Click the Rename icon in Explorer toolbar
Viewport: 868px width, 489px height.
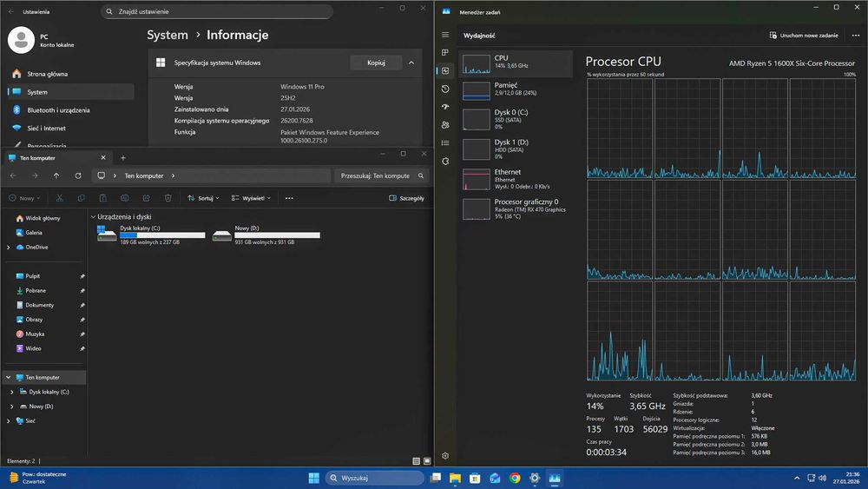124,198
